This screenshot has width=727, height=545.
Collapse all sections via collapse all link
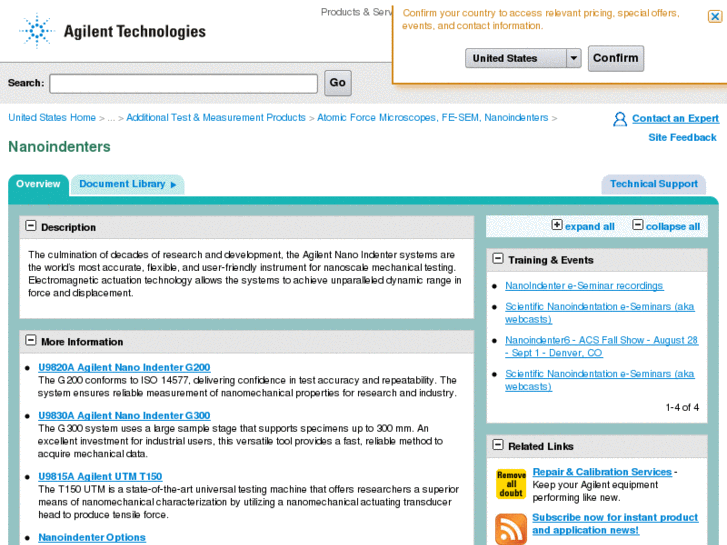[673, 227]
